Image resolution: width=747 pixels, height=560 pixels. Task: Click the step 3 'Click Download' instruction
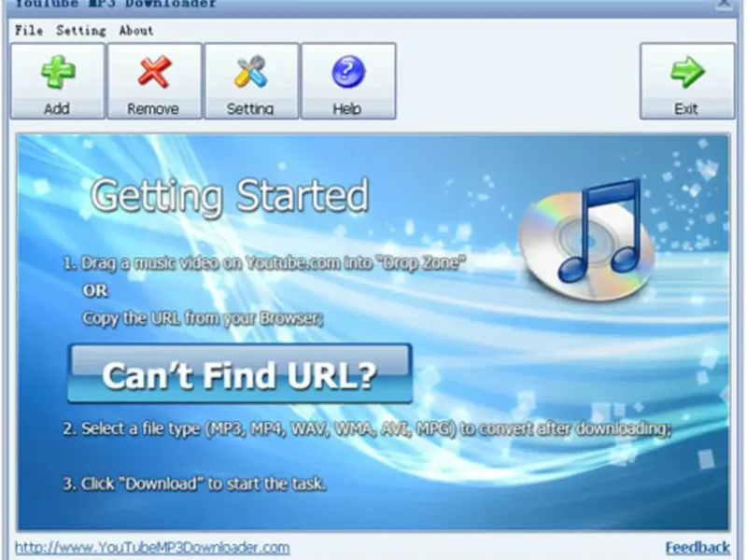(194, 483)
